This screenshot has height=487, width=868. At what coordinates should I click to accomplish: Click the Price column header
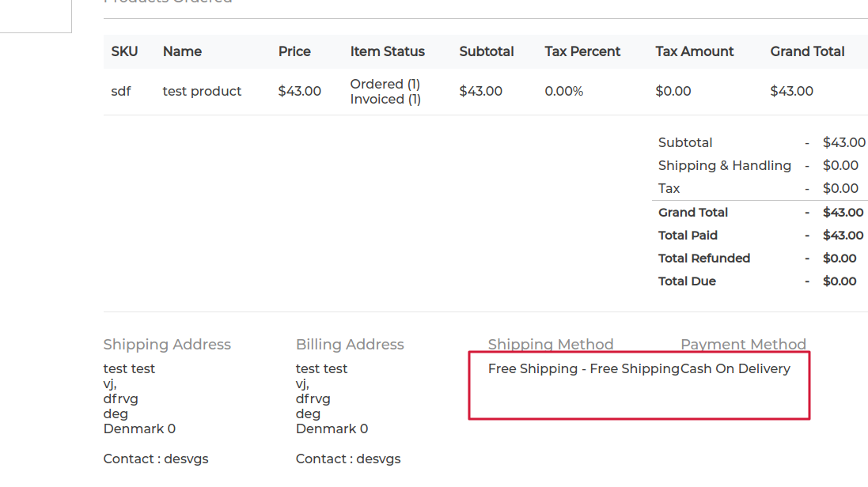click(294, 51)
